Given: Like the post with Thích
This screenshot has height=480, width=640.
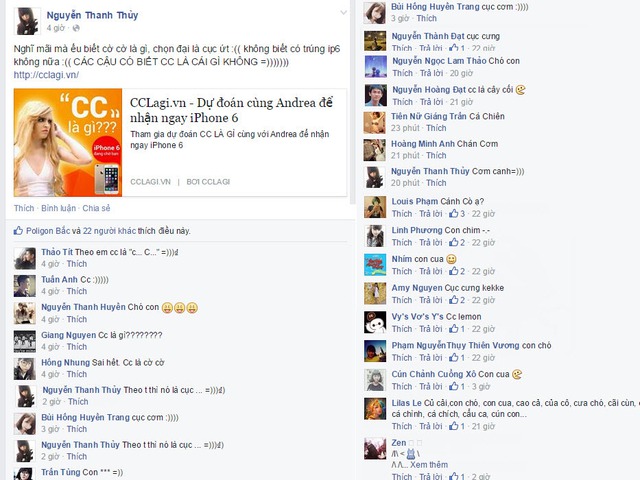Looking at the screenshot, I should coord(24,208).
